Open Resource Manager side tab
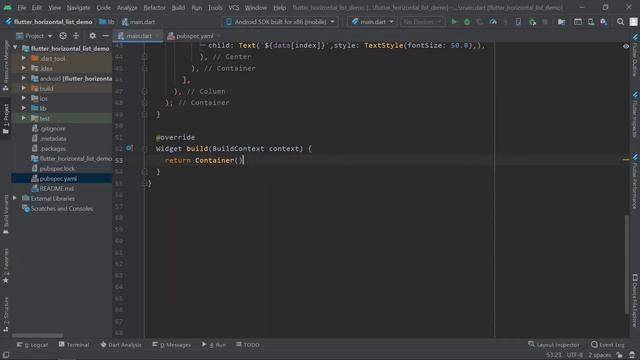640x360 pixels. coord(6,65)
